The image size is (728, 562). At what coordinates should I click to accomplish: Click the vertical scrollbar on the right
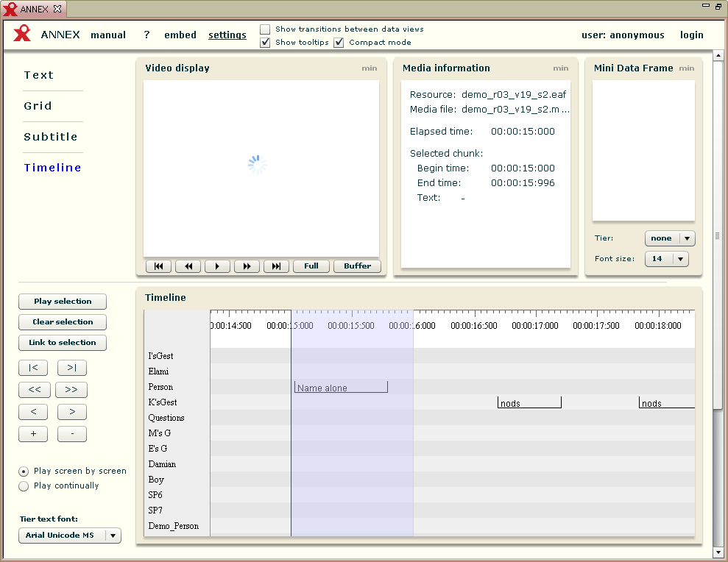(718, 235)
